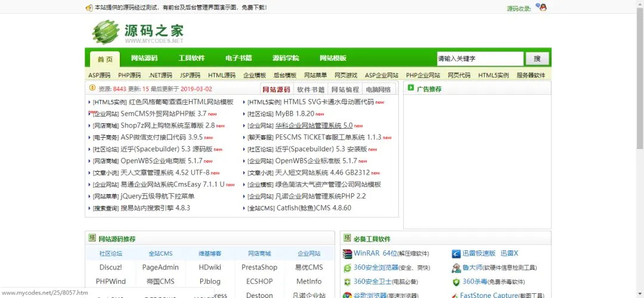Open 搜易站内搜索引擎 4.8.3 entry
The image size is (644, 298).
pyautogui.click(x=155, y=208)
